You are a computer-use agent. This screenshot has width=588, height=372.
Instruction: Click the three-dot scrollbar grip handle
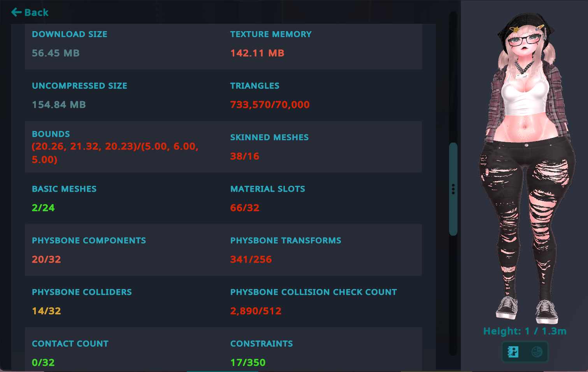(453, 189)
